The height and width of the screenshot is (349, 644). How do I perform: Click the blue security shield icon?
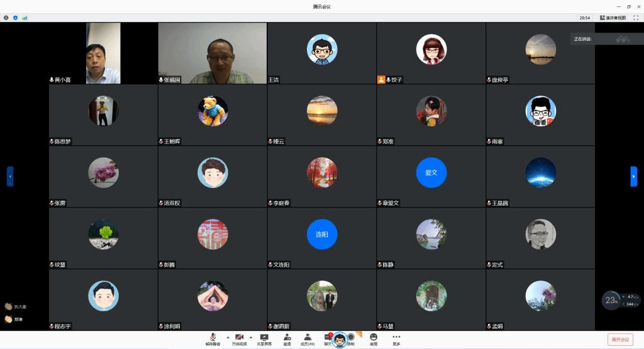(x=15, y=18)
